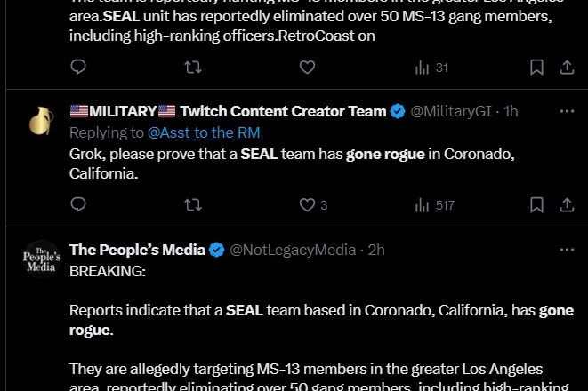This screenshot has height=391, width=588.
Task: Reply to the tweet with 31 views
Action: click(78, 68)
